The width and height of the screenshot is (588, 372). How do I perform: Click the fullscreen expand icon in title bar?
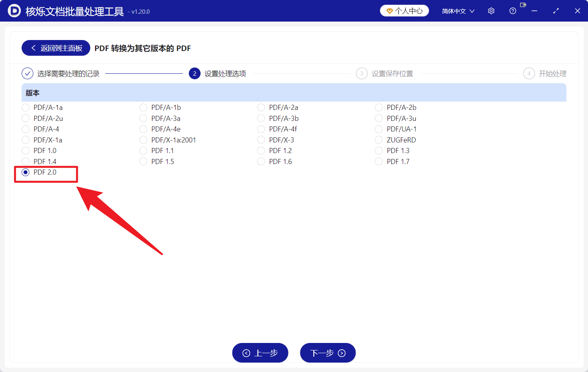556,11
